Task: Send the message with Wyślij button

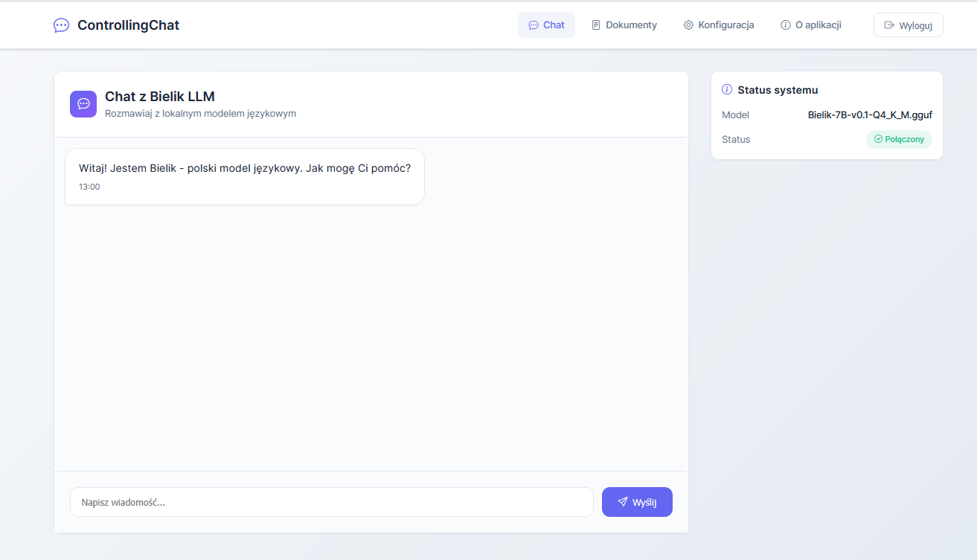Action: point(637,502)
